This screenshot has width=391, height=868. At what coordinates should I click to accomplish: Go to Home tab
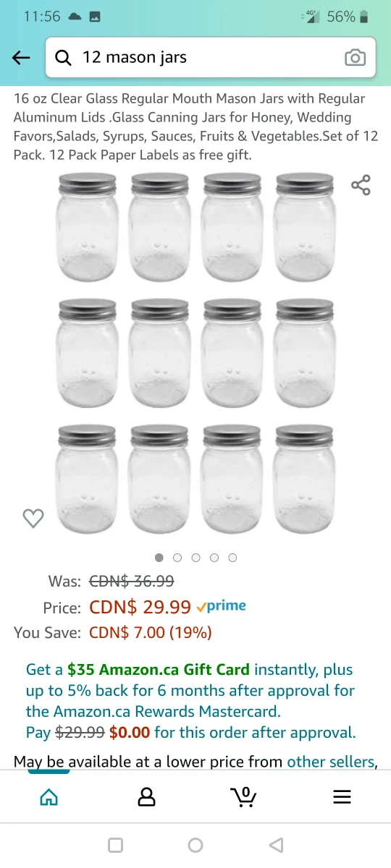click(49, 797)
